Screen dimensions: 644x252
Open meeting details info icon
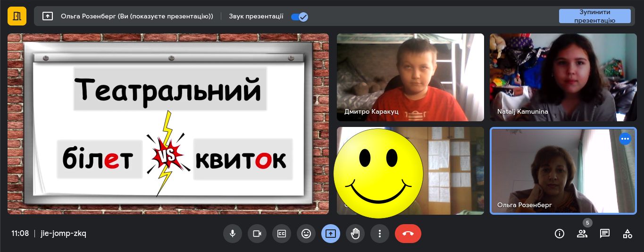(560, 234)
